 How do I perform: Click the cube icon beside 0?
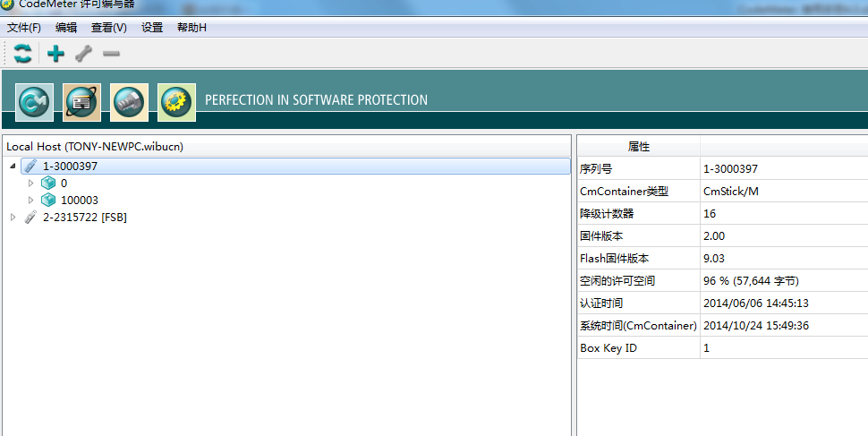coord(48,183)
